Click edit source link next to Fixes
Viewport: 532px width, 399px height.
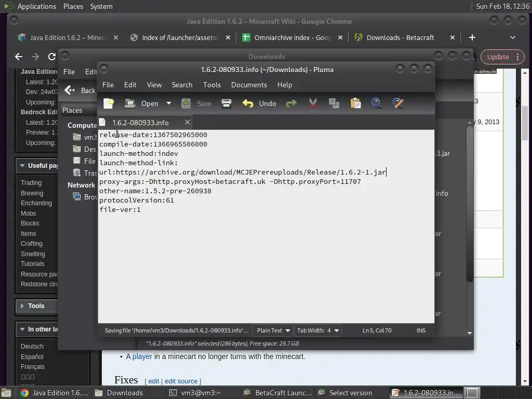[181, 381]
